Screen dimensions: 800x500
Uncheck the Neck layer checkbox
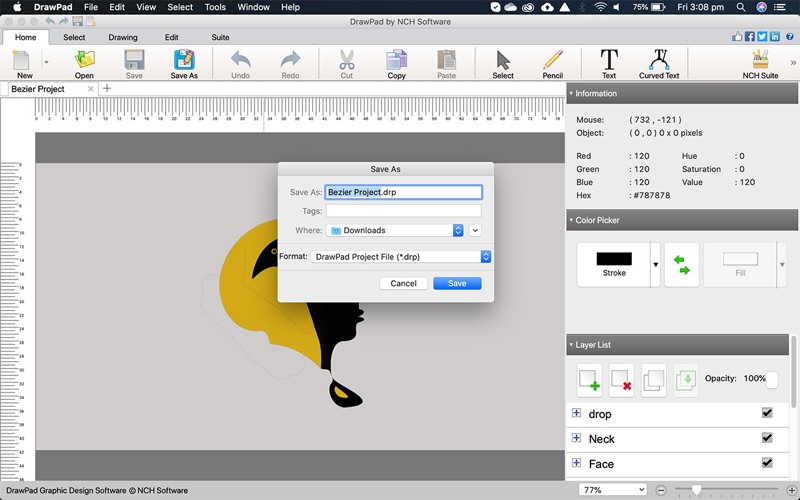click(x=767, y=438)
